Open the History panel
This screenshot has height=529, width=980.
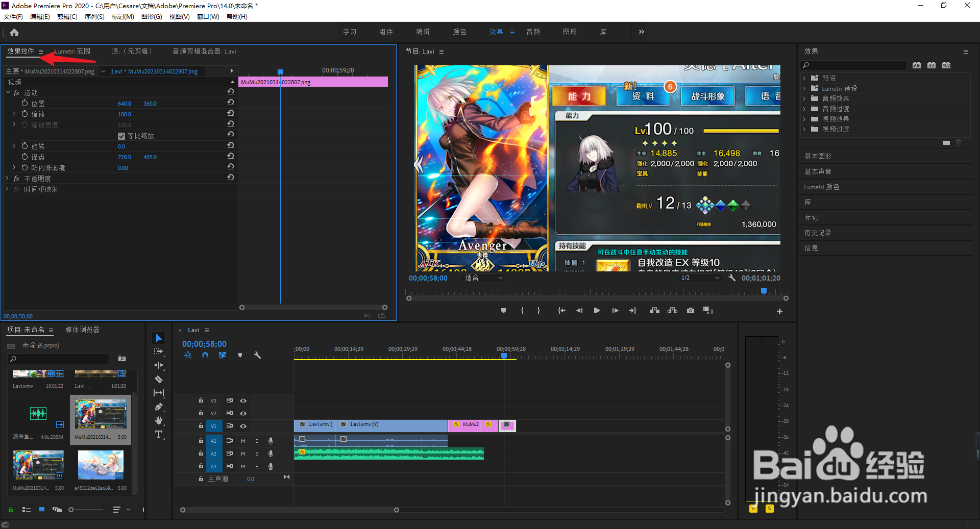[818, 233]
